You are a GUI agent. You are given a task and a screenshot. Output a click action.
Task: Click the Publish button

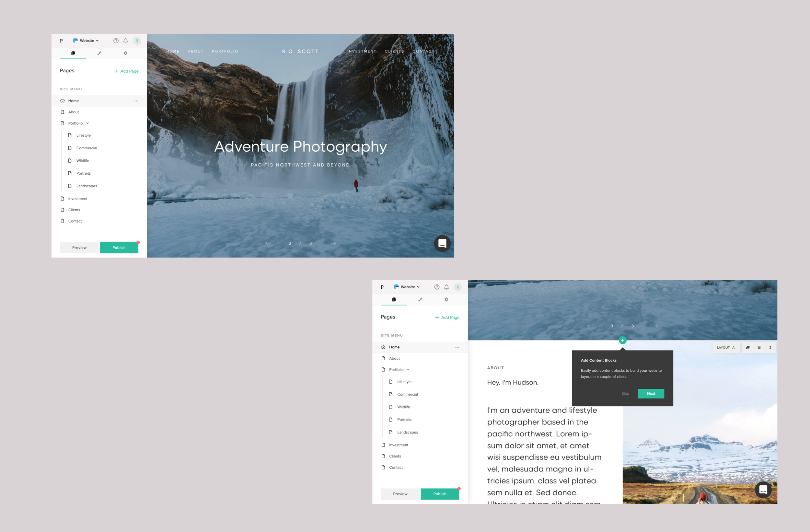coord(119,248)
